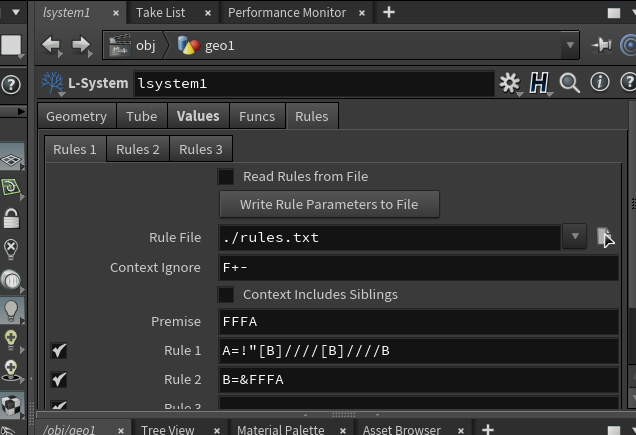Open the file chooser for Rule File
636x435 pixels.
click(605, 237)
